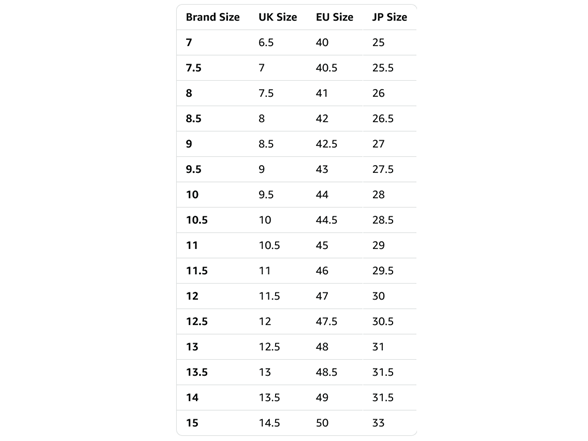The height and width of the screenshot is (441, 588).
Task: Click UK size 8.5 value
Action: pos(266,144)
